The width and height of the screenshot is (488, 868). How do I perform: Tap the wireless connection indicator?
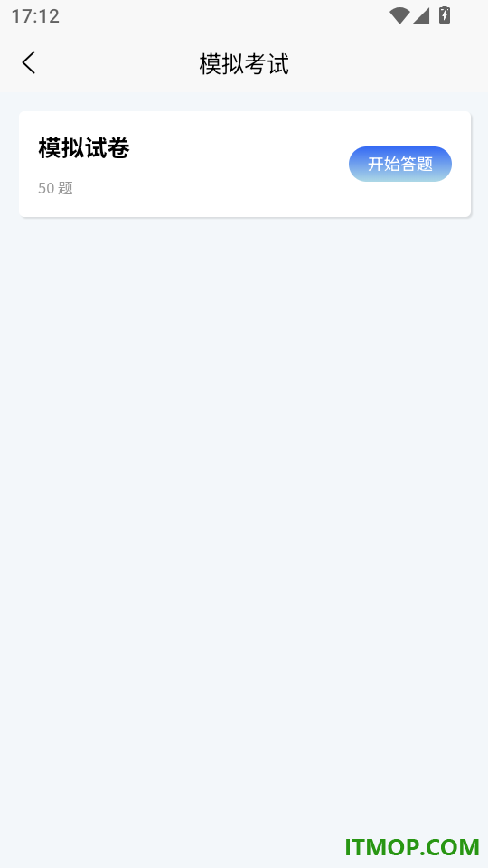point(399,15)
